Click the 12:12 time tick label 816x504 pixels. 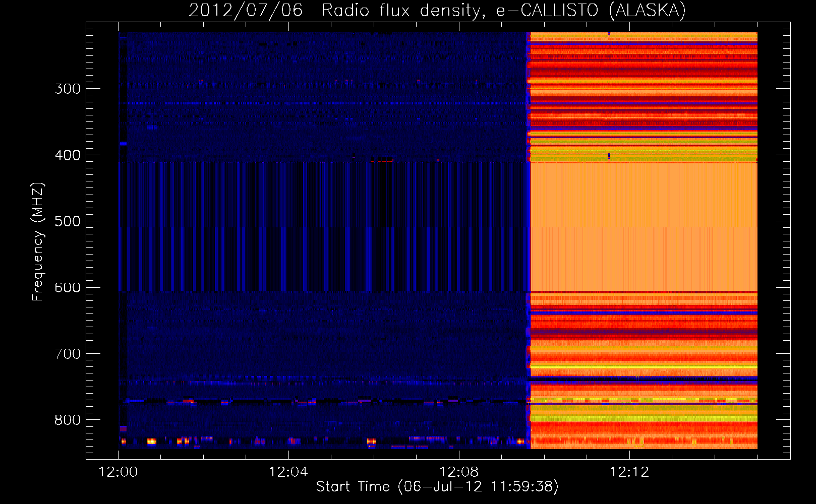tap(629, 472)
